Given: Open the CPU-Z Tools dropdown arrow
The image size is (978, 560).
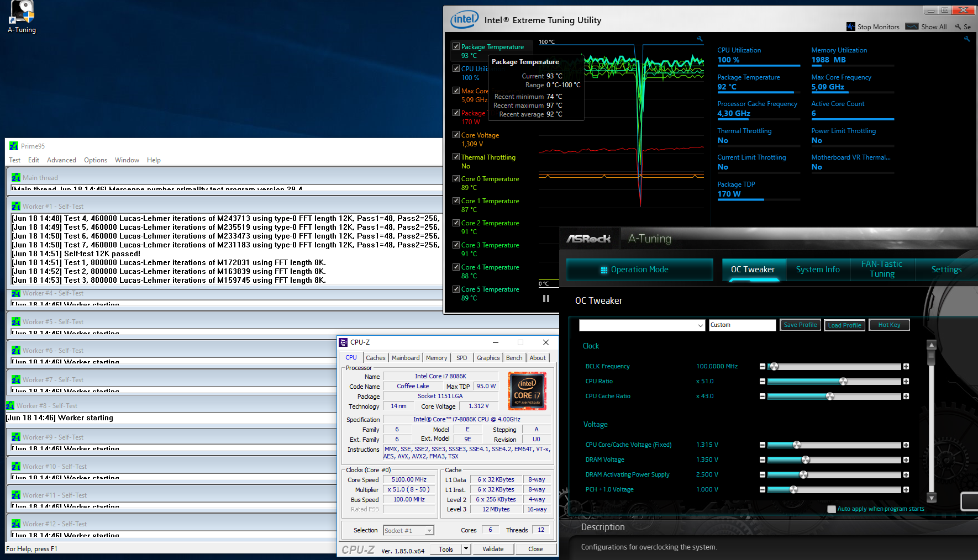Looking at the screenshot, I should point(466,549).
